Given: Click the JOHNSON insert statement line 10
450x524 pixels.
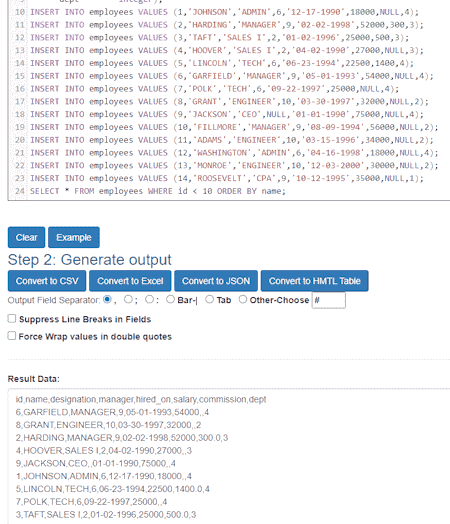Looking at the screenshot, I should 224,12.
